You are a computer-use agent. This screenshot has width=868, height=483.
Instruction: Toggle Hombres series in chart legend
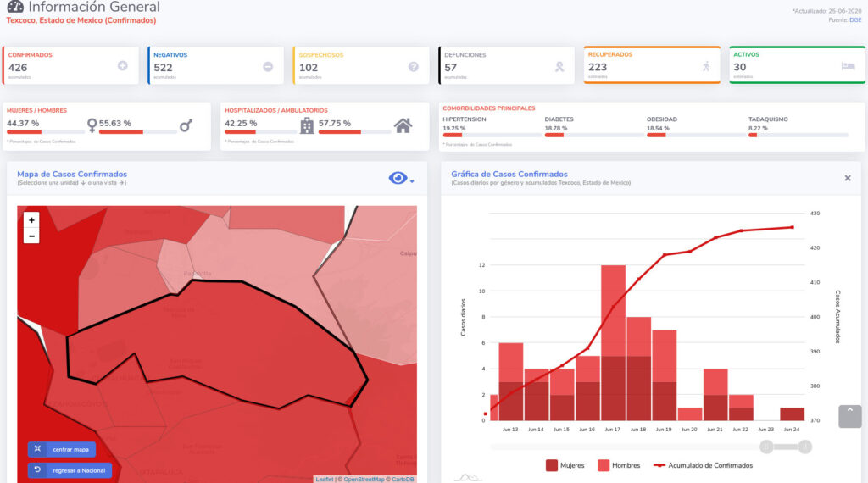[616, 464]
